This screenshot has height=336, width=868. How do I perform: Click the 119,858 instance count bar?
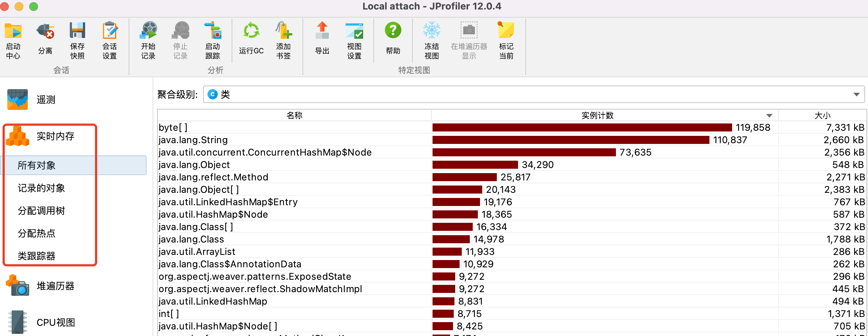coord(582,127)
